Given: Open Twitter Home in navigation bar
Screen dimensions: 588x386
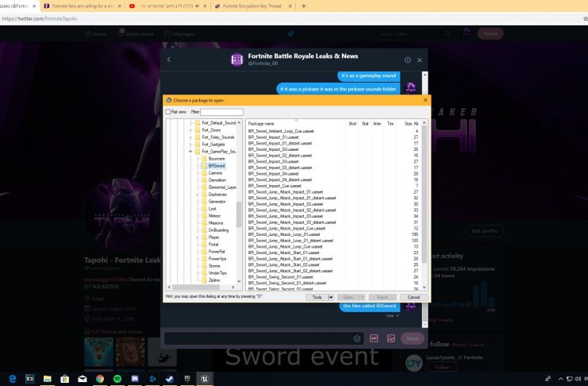Looking at the screenshot, I should click(95, 34).
